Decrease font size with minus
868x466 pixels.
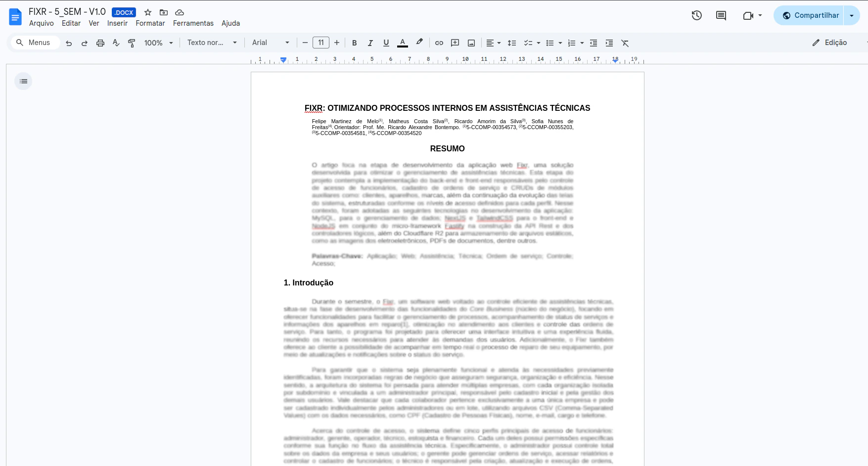click(305, 43)
